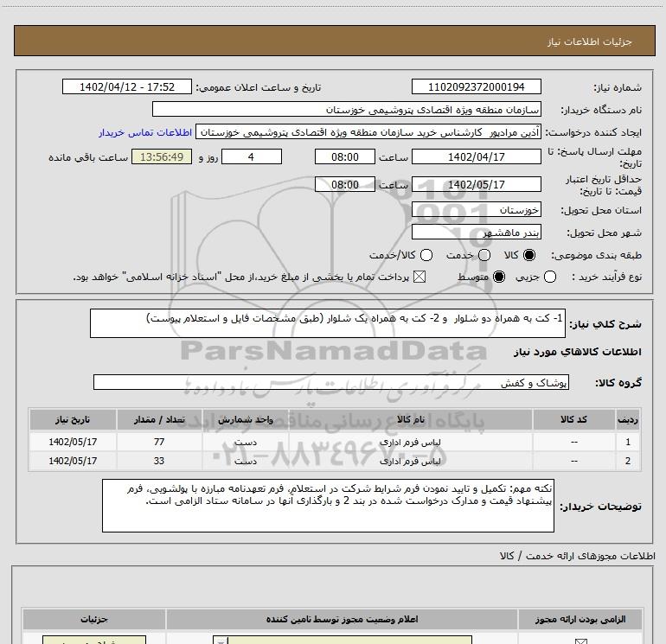Click the ردیف column header
The image size is (666, 644).
pos(628,420)
